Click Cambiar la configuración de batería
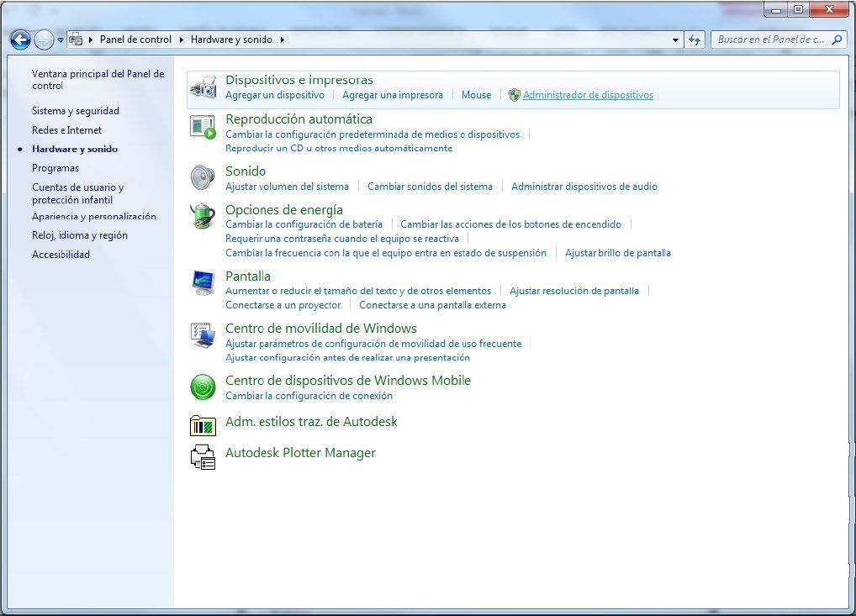 304,224
